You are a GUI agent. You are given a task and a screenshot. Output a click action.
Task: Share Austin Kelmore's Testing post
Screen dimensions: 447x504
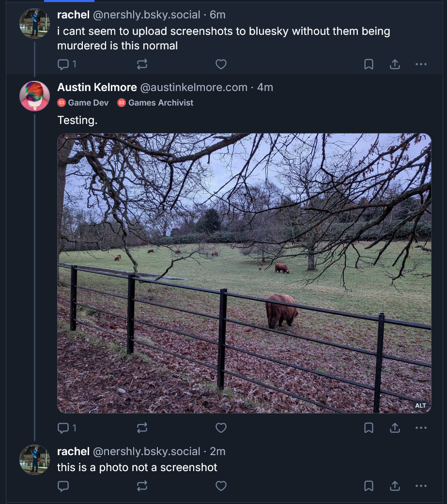click(395, 428)
